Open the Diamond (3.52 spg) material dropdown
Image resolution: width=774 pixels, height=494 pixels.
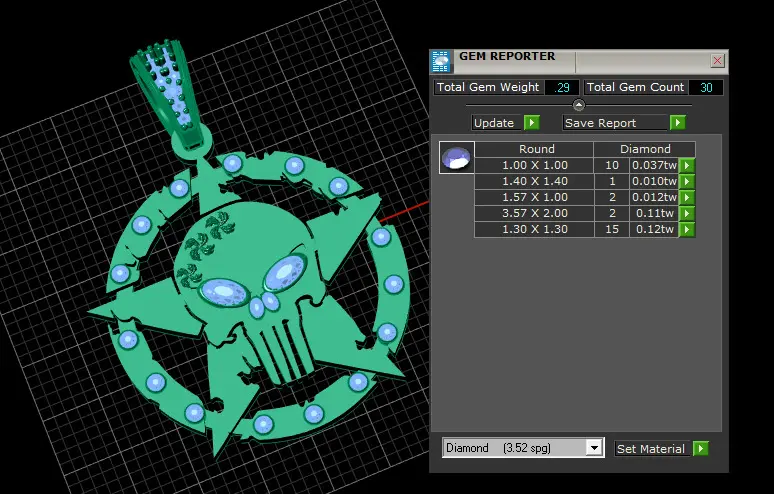(594, 448)
